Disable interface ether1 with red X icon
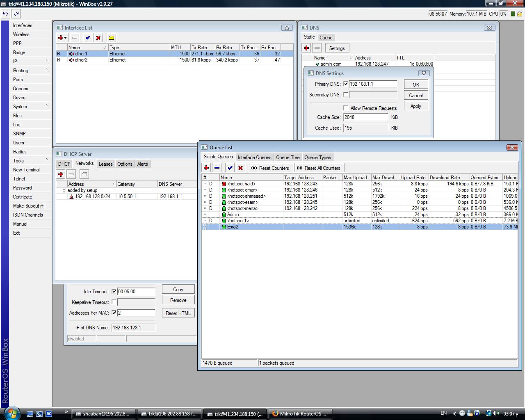The width and height of the screenshot is (525, 420). pyautogui.click(x=98, y=37)
